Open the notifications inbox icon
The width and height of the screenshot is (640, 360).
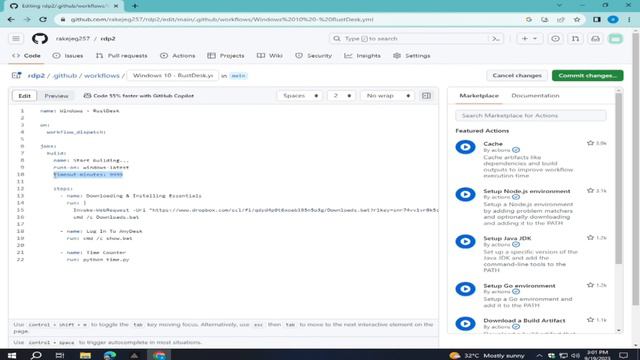pyautogui.click(x=595, y=39)
